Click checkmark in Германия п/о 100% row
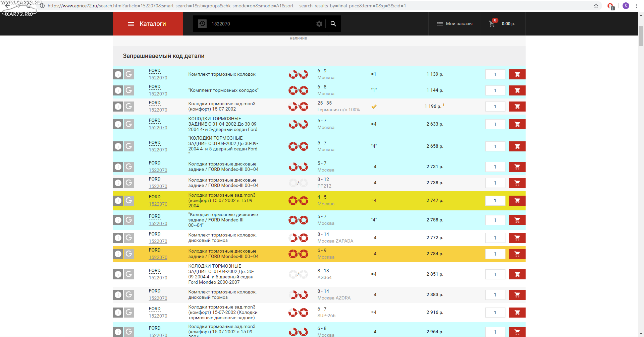 click(x=374, y=107)
